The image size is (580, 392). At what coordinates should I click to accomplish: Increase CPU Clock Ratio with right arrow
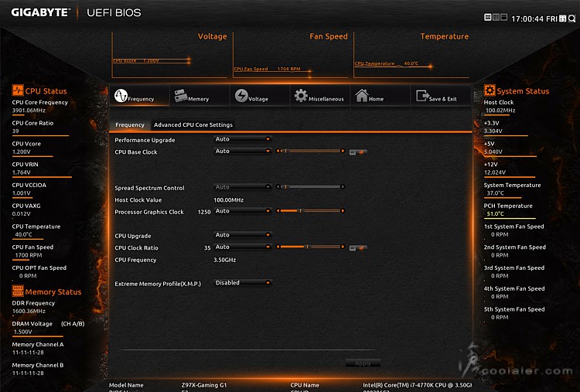[343, 247]
